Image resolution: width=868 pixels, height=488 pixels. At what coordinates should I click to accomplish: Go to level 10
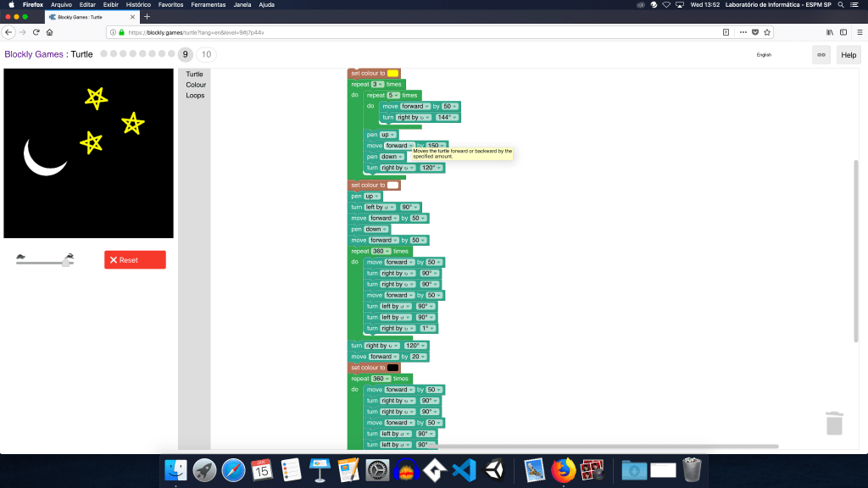point(206,54)
